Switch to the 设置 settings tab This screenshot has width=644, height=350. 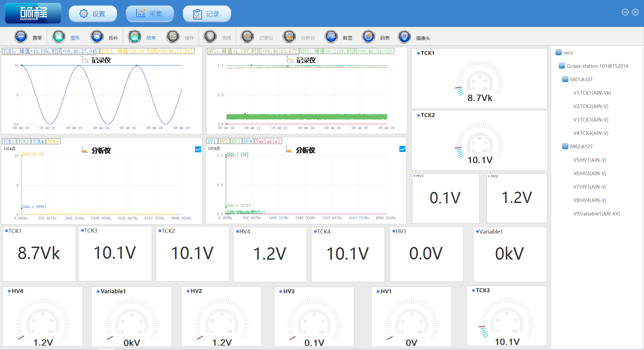(x=93, y=14)
